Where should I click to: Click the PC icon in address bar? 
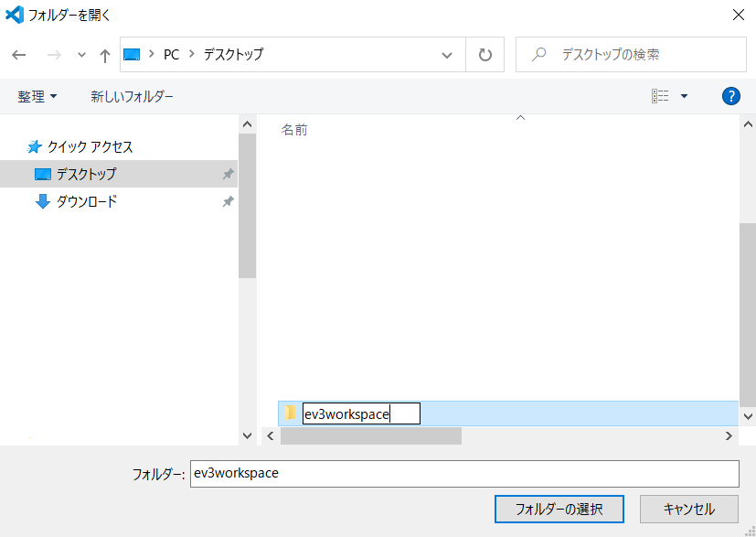132,55
